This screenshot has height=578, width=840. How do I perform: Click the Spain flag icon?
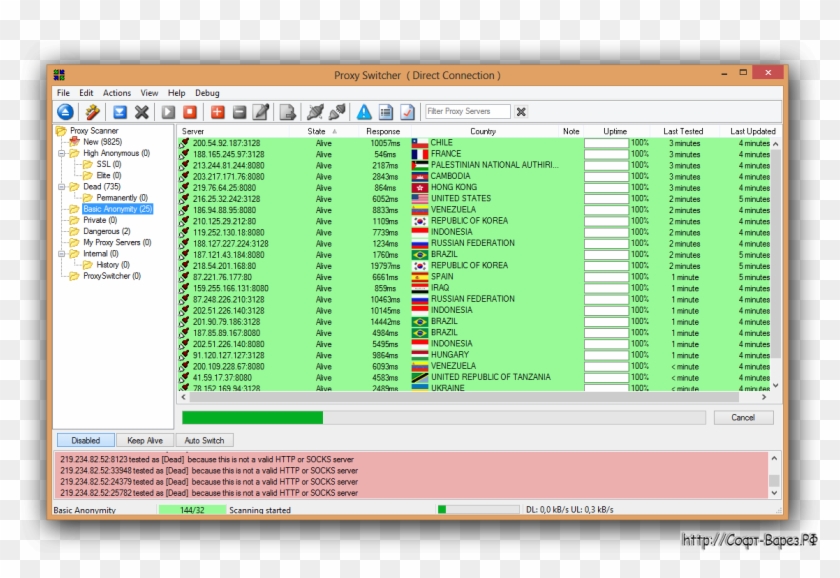(419, 277)
